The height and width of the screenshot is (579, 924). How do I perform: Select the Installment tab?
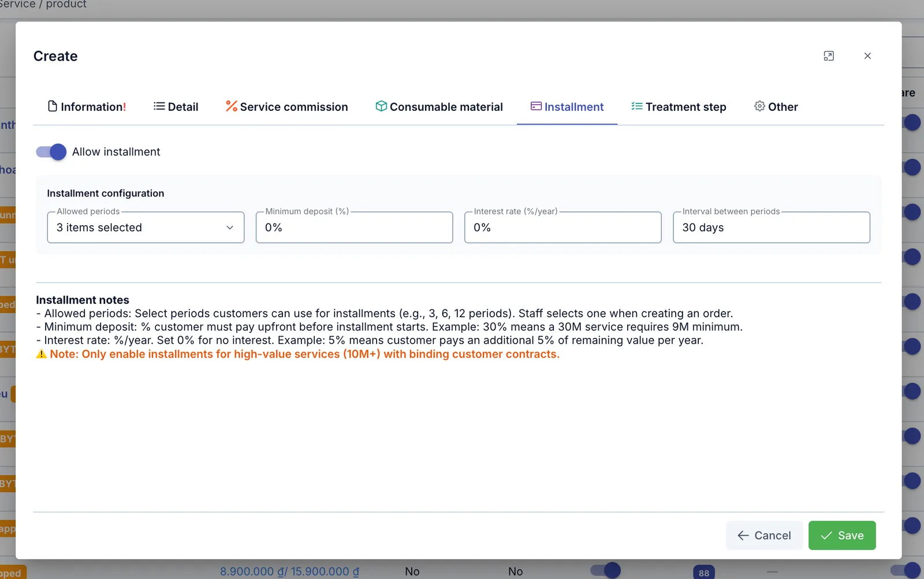567,107
